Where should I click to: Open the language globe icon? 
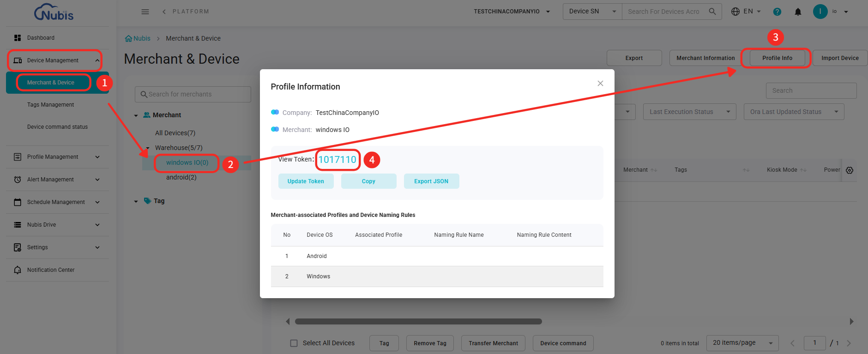pyautogui.click(x=735, y=12)
